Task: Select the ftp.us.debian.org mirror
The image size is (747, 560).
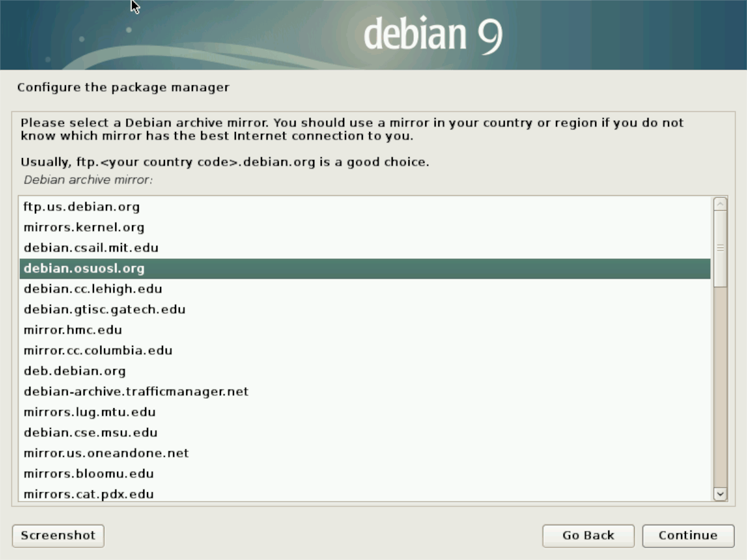Action: 81,207
